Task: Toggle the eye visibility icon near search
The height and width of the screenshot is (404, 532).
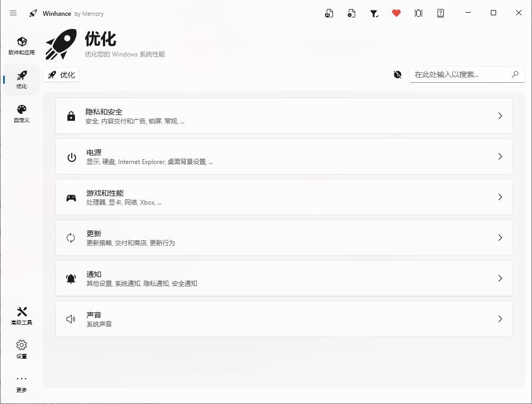Action: click(x=397, y=74)
